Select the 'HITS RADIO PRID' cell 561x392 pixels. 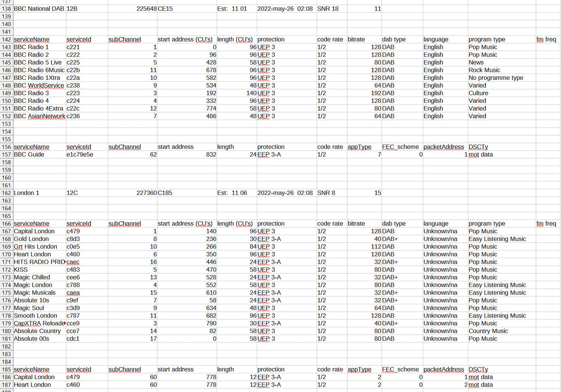(39, 262)
